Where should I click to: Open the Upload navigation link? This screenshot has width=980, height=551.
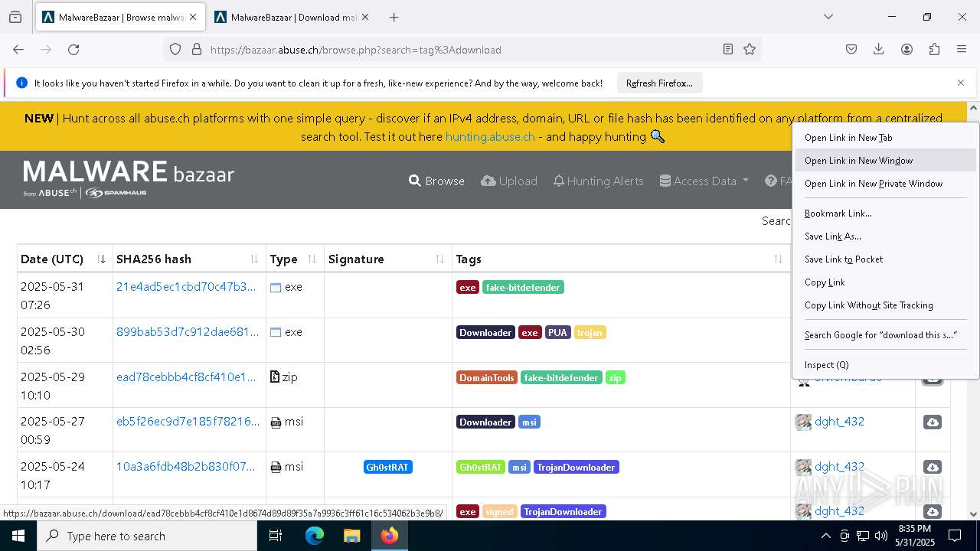coord(509,181)
